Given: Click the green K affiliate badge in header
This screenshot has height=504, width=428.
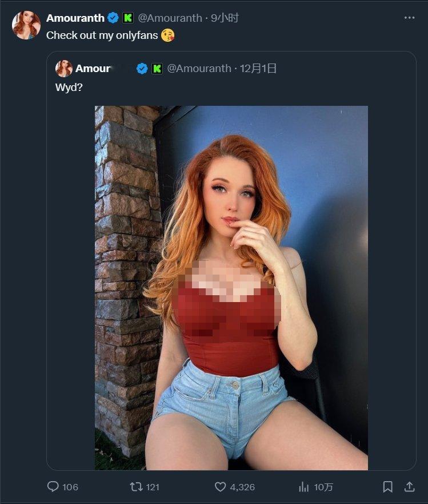Looking at the screenshot, I should click(x=128, y=18).
